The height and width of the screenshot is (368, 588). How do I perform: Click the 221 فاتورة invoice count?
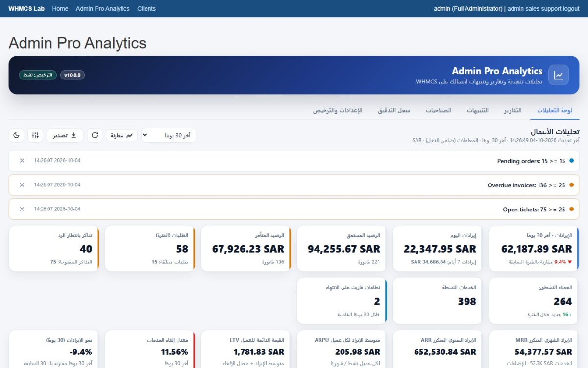tap(368, 262)
